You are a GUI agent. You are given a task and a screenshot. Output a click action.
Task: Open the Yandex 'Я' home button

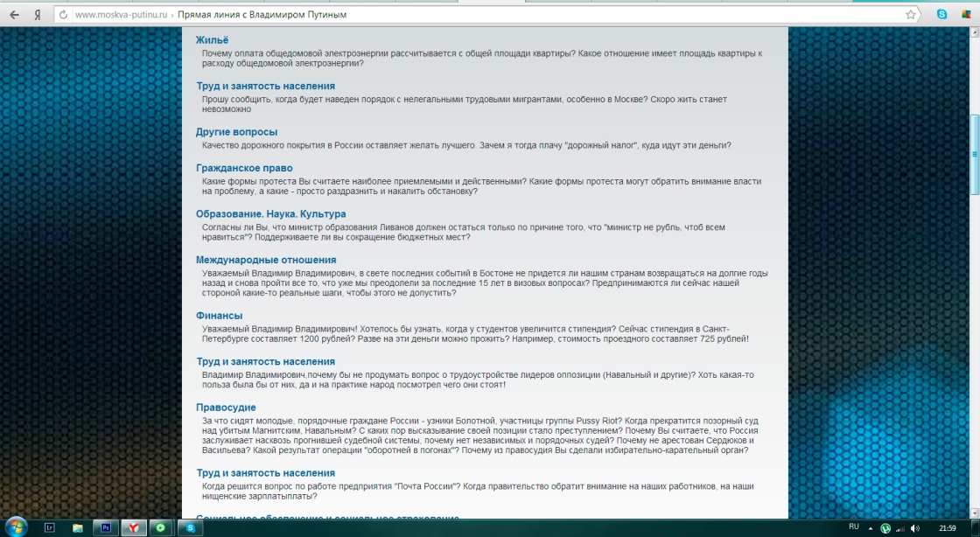(x=38, y=14)
